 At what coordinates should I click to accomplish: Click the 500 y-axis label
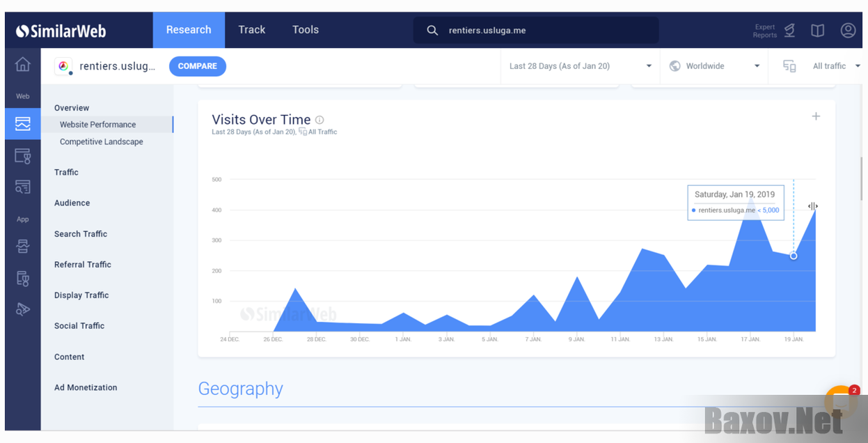coord(216,180)
